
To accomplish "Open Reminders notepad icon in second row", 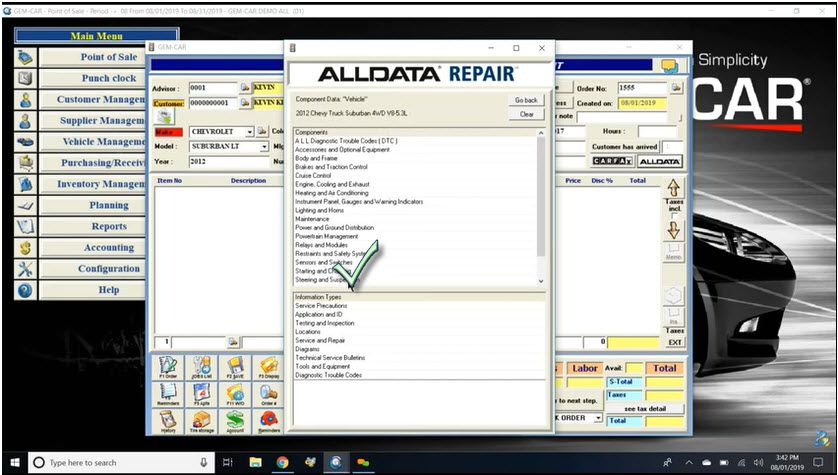I will pyautogui.click(x=168, y=394).
